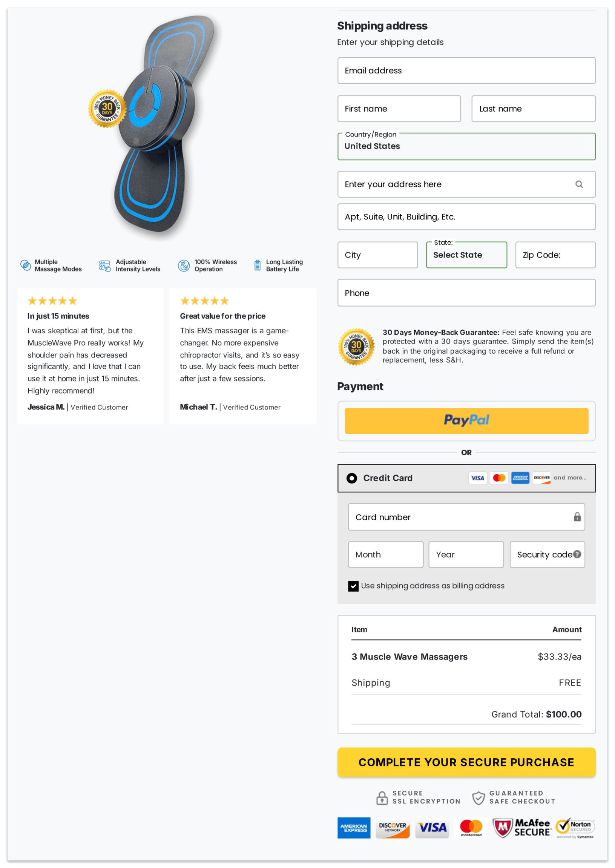Open the Select State dropdown

click(x=466, y=255)
